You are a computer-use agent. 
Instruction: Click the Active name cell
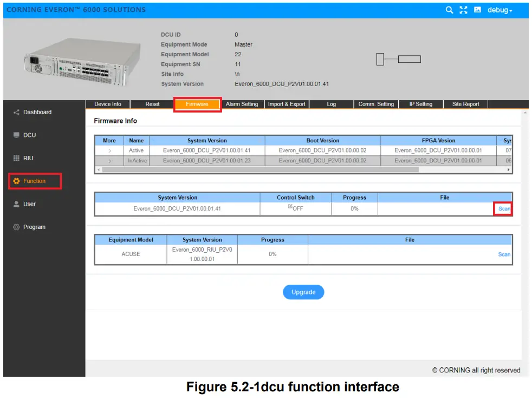(136, 150)
